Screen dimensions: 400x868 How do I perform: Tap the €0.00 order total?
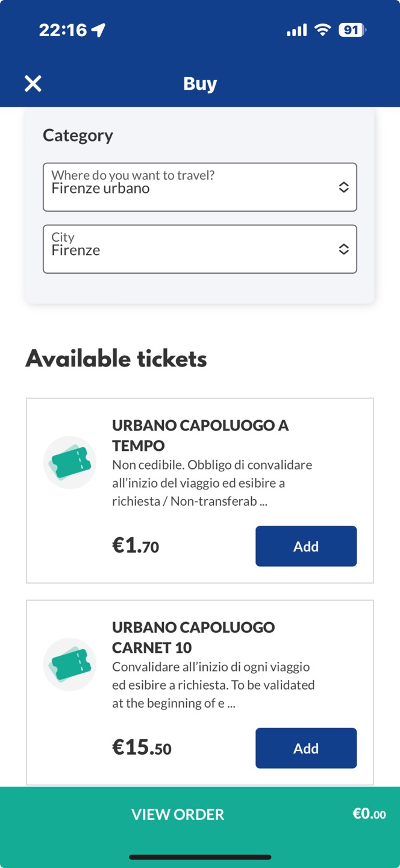(x=369, y=814)
